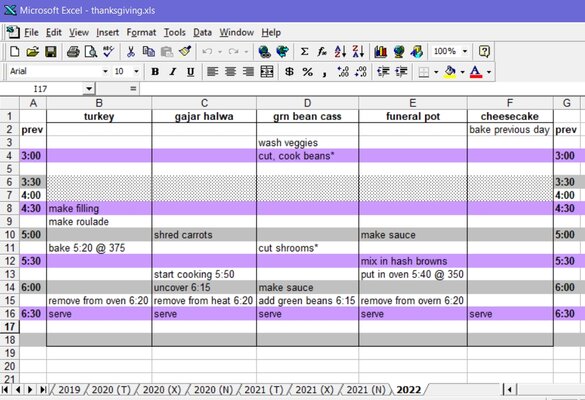Image resolution: width=585 pixels, height=400 pixels.
Task: Apply the red Font Color A
Action: (x=475, y=72)
